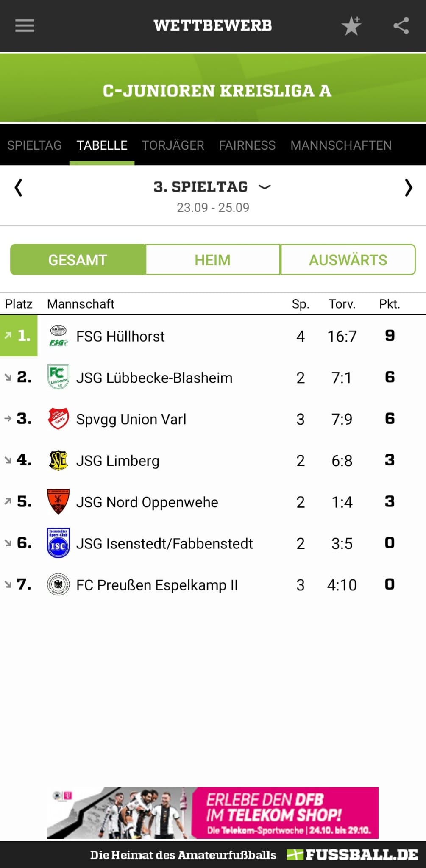This screenshot has height=868, width=426.
Task: Switch to the TORJÄGER tab
Action: 173,145
